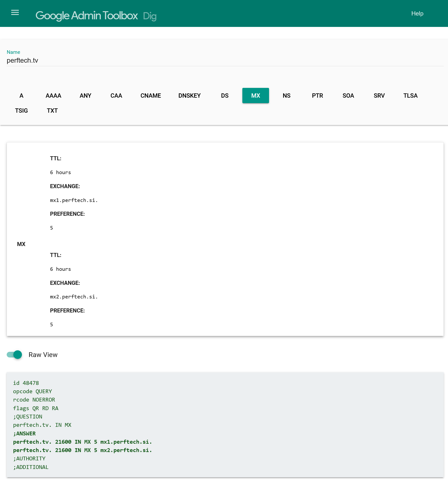This screenshot has width=448, height=483.
Task: Select the SOA record type
Action: point(348,96)
